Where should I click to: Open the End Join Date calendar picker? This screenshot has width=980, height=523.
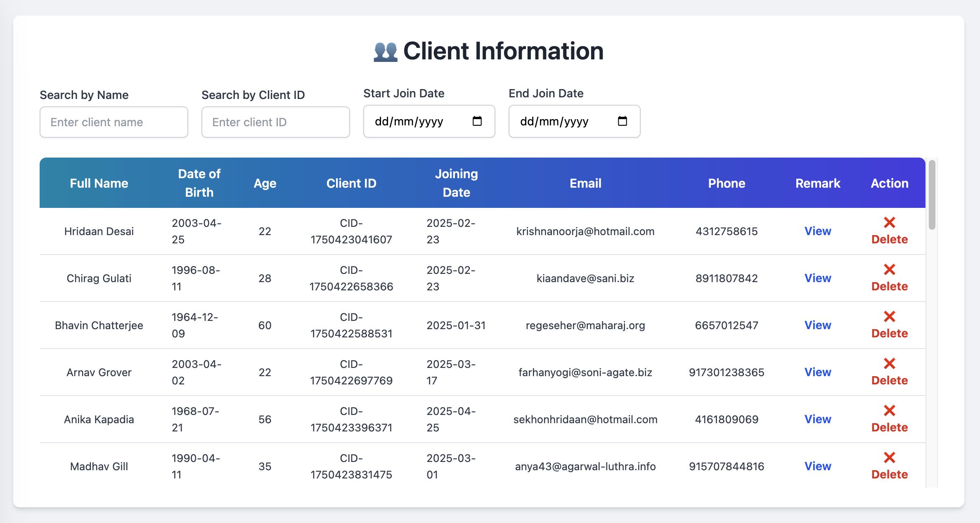tap(622, 121)
